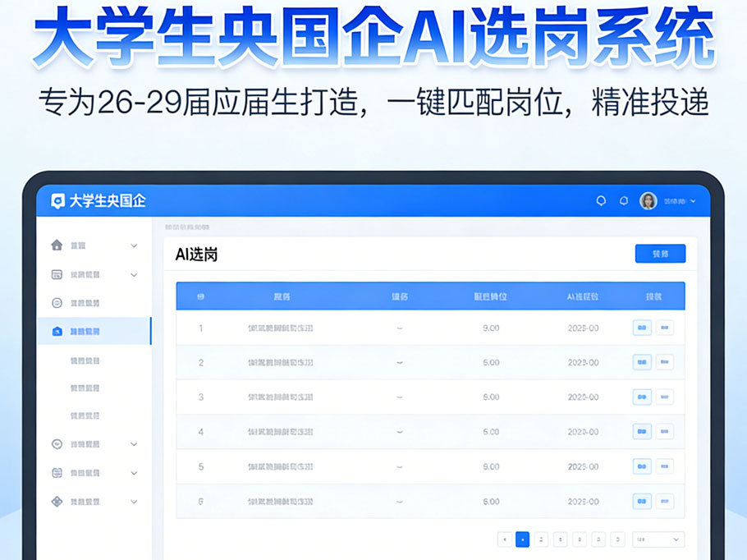The height and width of the screenshot is (560, 747).
Task: Select the home icon in the sidebar
Action: pyautogui.click(x=57, y=246)
